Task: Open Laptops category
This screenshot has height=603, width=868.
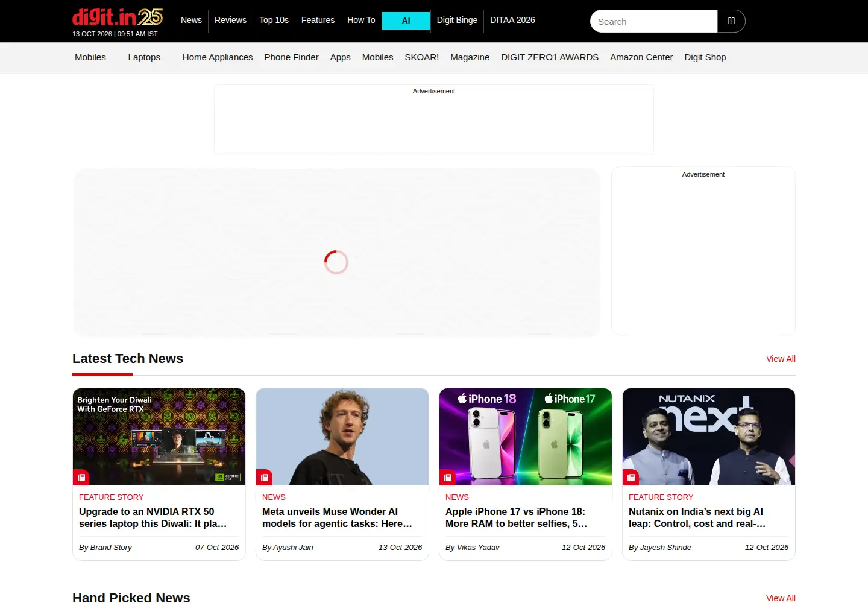Action: [x=144, y=57]
